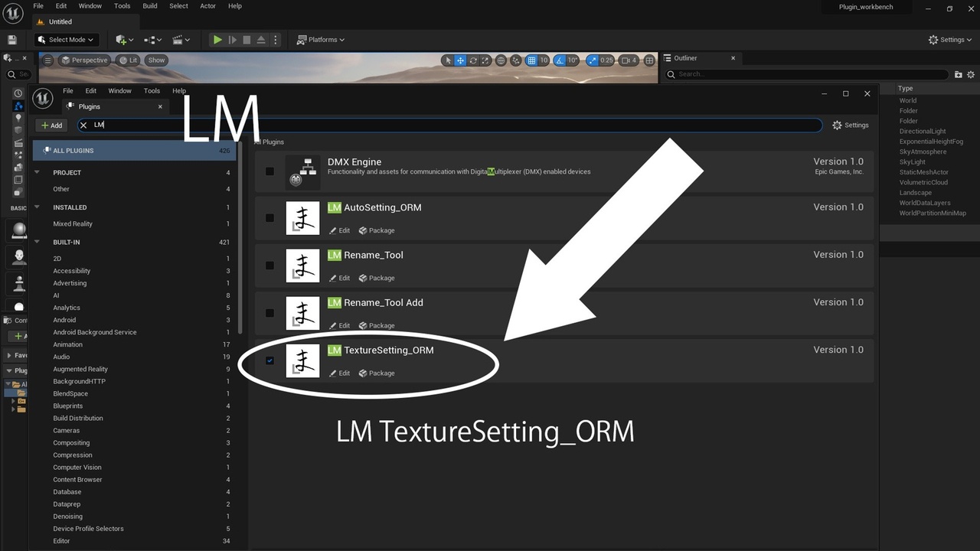Toggle surface snapping icon
The width and height of the screenshot is (980, 551).
(516, 60)
